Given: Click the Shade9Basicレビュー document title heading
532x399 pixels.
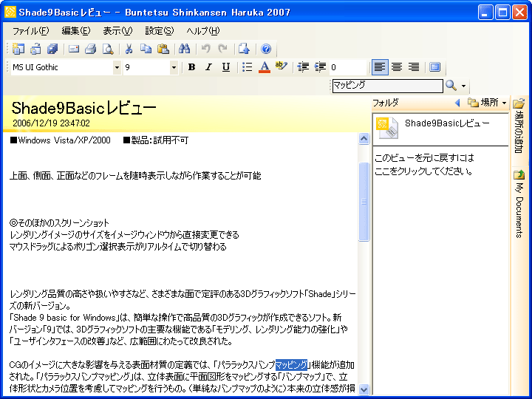Looking at the screenshot, I should click(x=83, y=108).
